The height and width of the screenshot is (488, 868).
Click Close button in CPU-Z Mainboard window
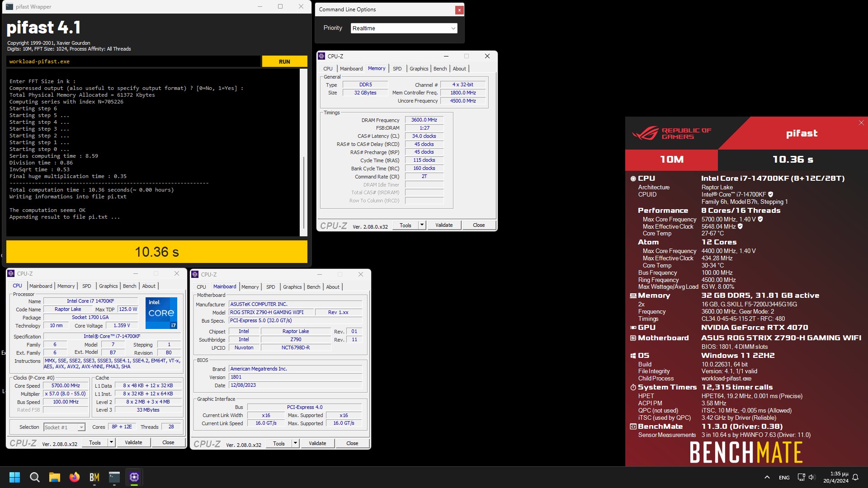pos(352,443)
